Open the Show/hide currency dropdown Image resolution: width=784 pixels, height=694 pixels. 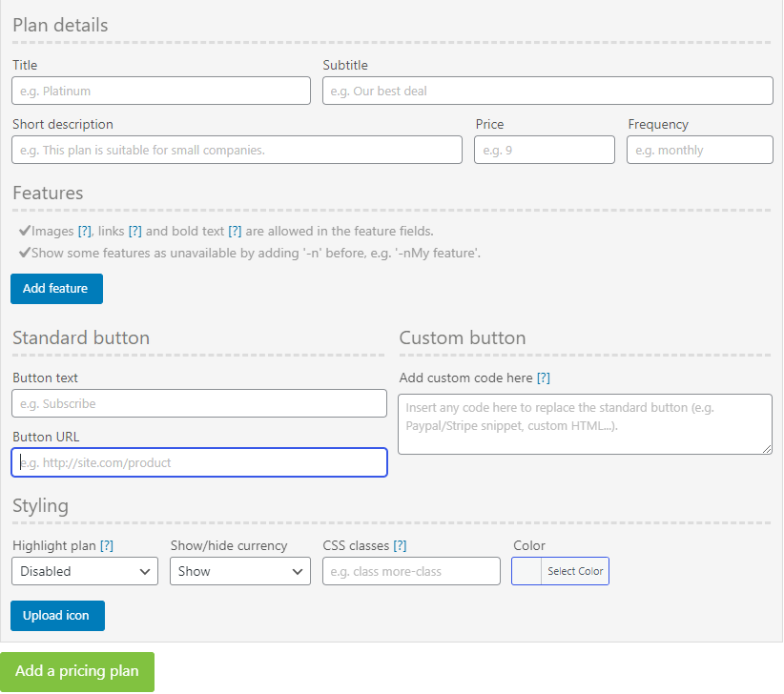(x=239, y=571)
